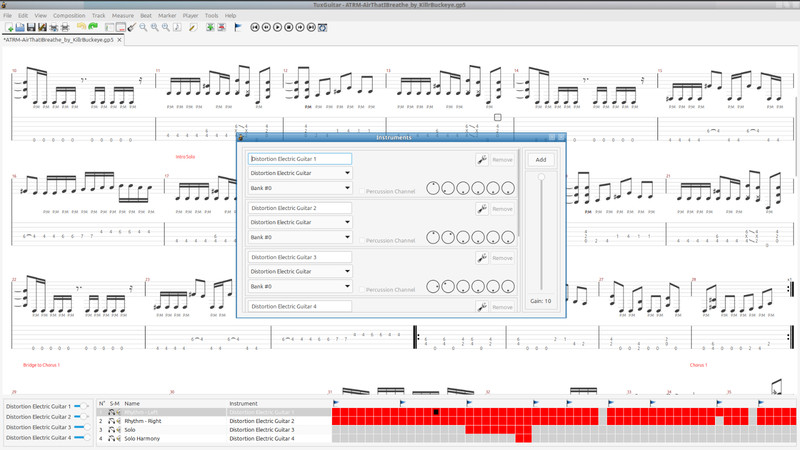Click the New file toolbar icon

point(9,27)
